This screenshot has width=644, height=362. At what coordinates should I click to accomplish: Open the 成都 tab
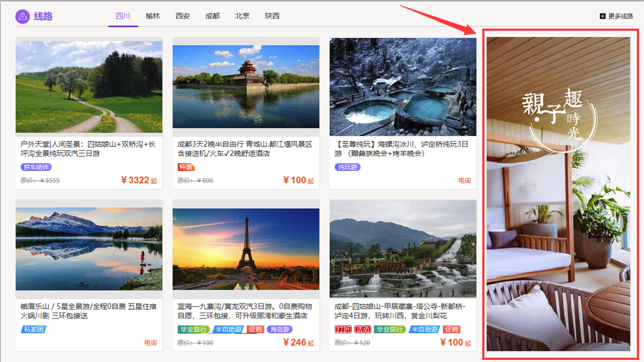click(x=213, y=16)
